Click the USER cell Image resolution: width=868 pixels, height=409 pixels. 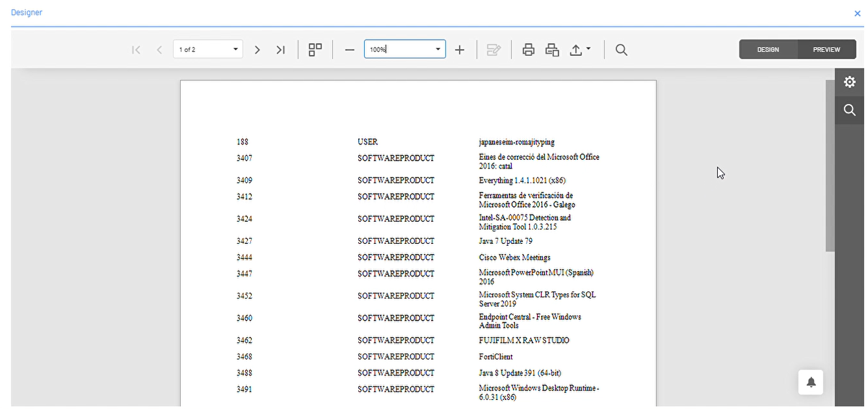367,142
